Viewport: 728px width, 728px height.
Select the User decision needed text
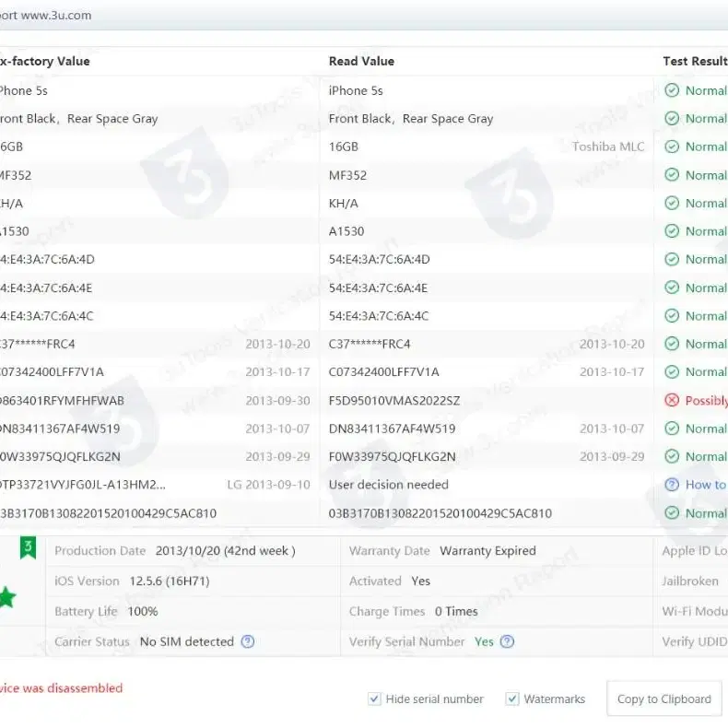click(x=389, y=485)
